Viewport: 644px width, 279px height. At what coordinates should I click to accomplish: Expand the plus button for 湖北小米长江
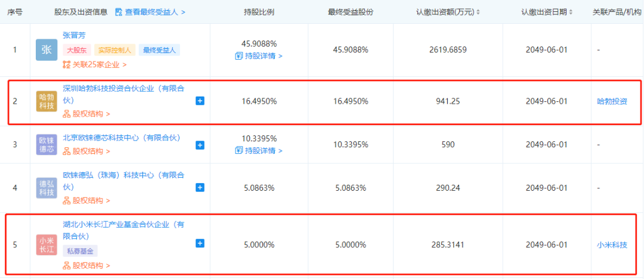(200, 244)
